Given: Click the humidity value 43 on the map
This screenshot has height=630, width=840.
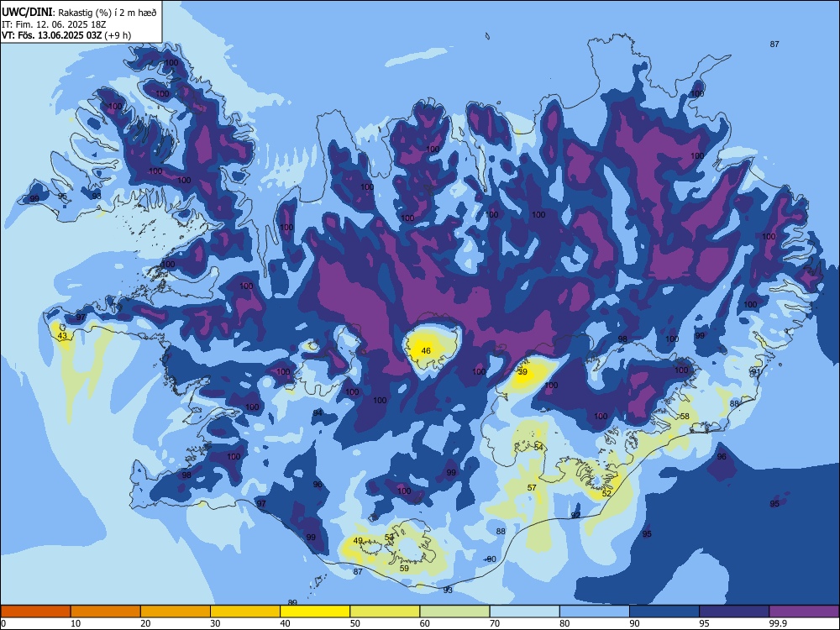Looking at the screenshot, I should tap(63, 336).
